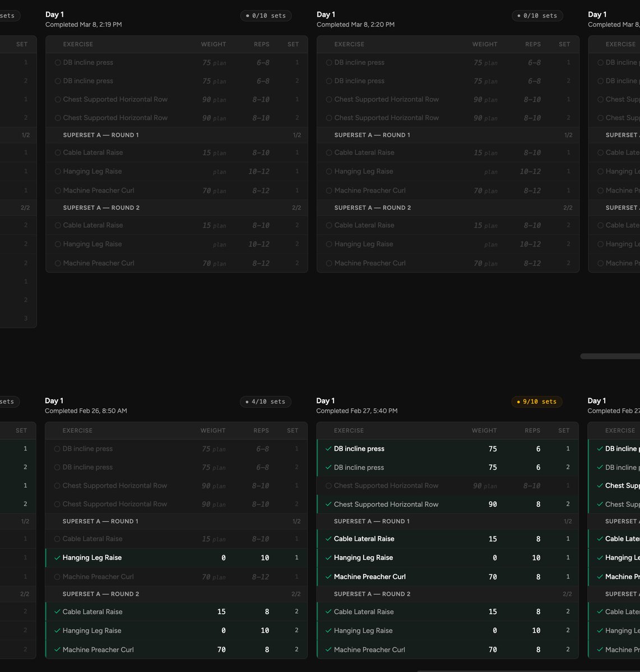Image resolution: width=640 pixels, height=672 pixels.
Task: Mark Chest Supported Horizontal Row set 2, 2:20 PM card
Action: click(x=329, y=118)
